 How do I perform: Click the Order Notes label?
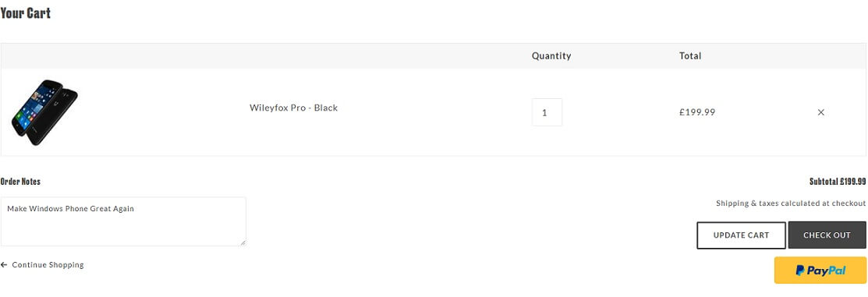[x=20, y=182]
